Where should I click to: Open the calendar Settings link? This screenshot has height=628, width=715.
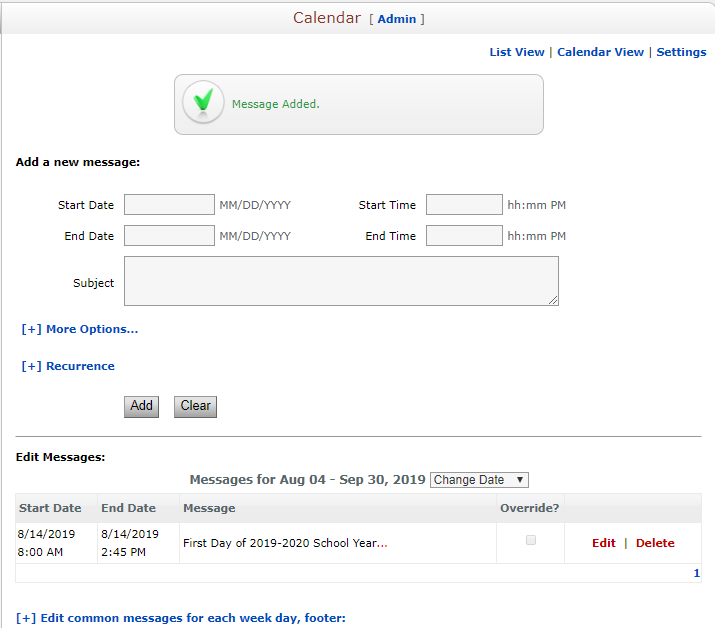click(x=681, y=52)
